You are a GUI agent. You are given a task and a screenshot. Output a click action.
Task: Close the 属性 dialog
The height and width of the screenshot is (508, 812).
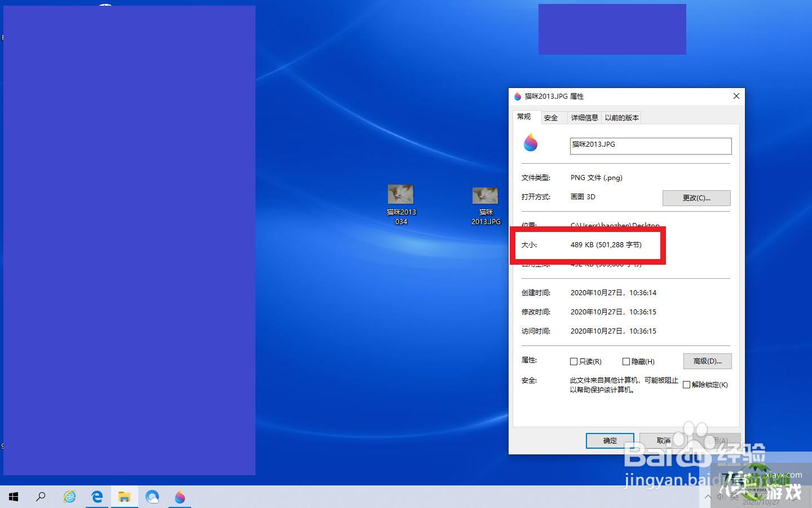coord(736,97)
